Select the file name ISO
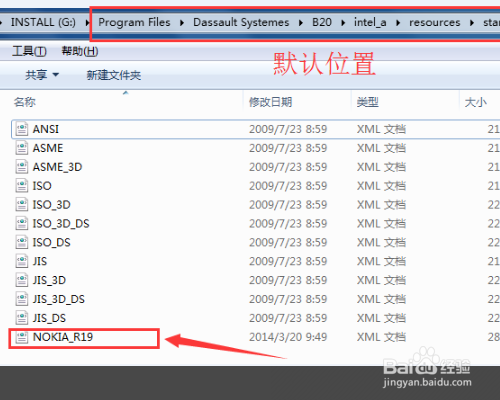Viewport: 500px width, 400px height. pyautogui.click(x=42, y=186)
